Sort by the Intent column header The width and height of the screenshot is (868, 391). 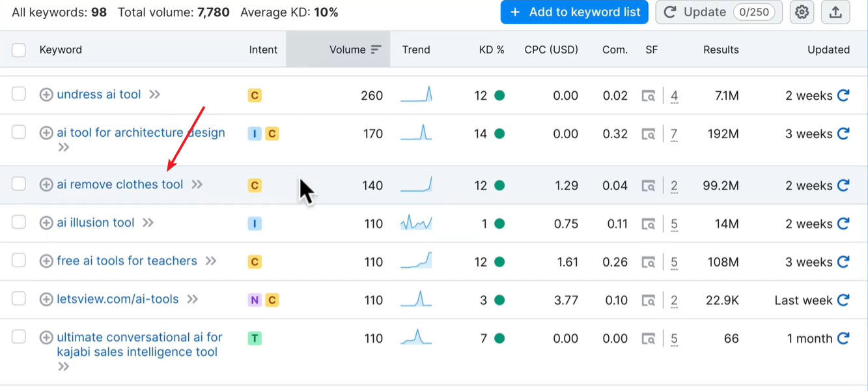click(x=263, y=50)
